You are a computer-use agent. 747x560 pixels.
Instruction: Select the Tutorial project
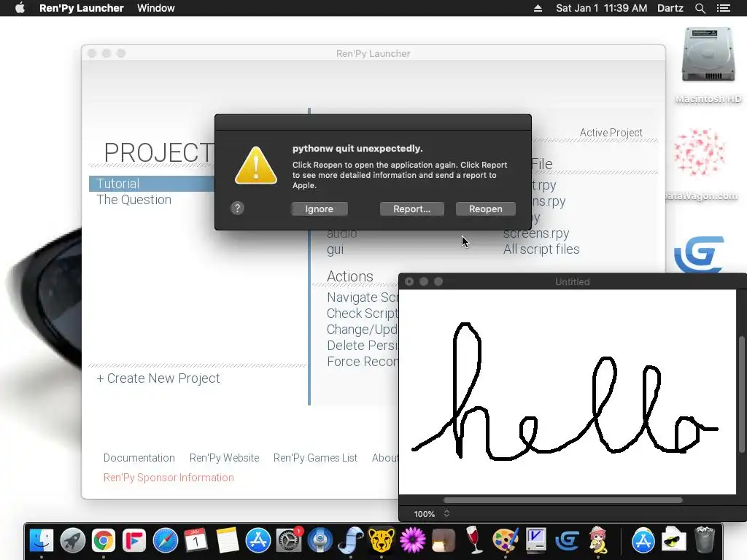152,184
